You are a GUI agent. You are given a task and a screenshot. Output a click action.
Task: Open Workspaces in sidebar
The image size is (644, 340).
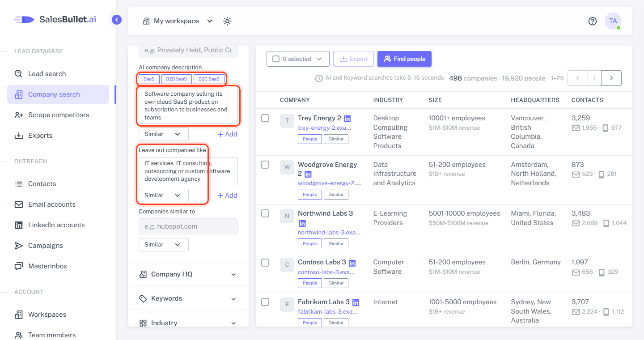coord(58,314)
